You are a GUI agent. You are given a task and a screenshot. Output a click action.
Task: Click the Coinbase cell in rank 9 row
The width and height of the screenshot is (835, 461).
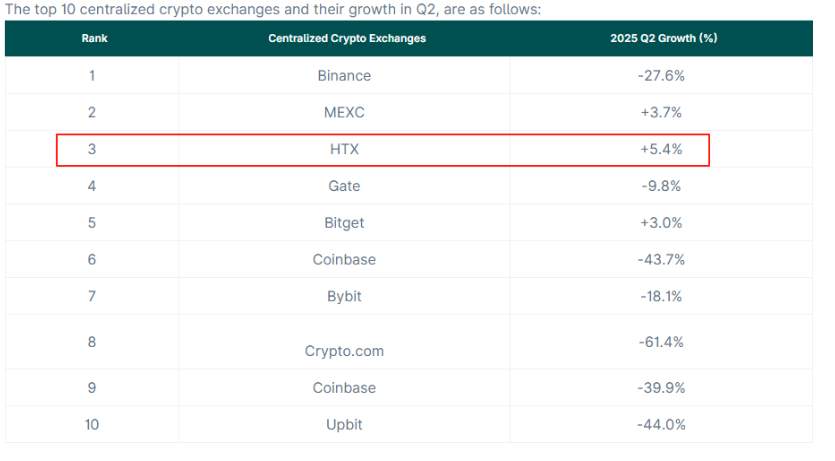(x=344, y=388)
